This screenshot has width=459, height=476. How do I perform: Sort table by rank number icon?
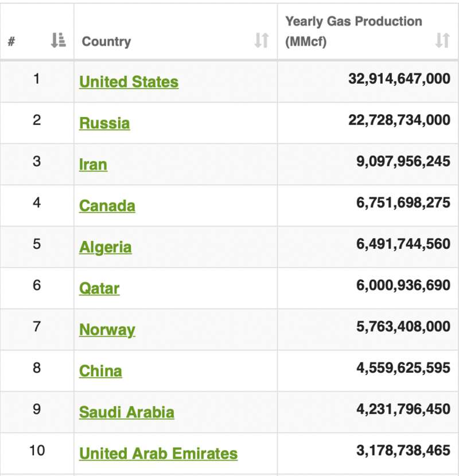(x=59, y=40)
